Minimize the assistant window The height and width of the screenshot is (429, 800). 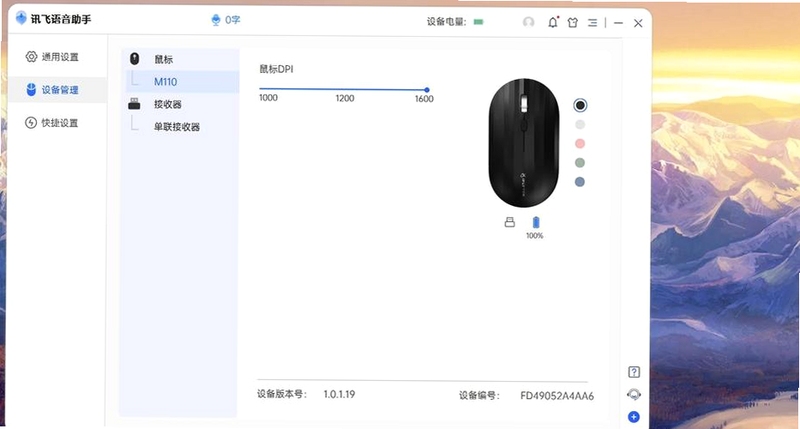pos(618,23)
